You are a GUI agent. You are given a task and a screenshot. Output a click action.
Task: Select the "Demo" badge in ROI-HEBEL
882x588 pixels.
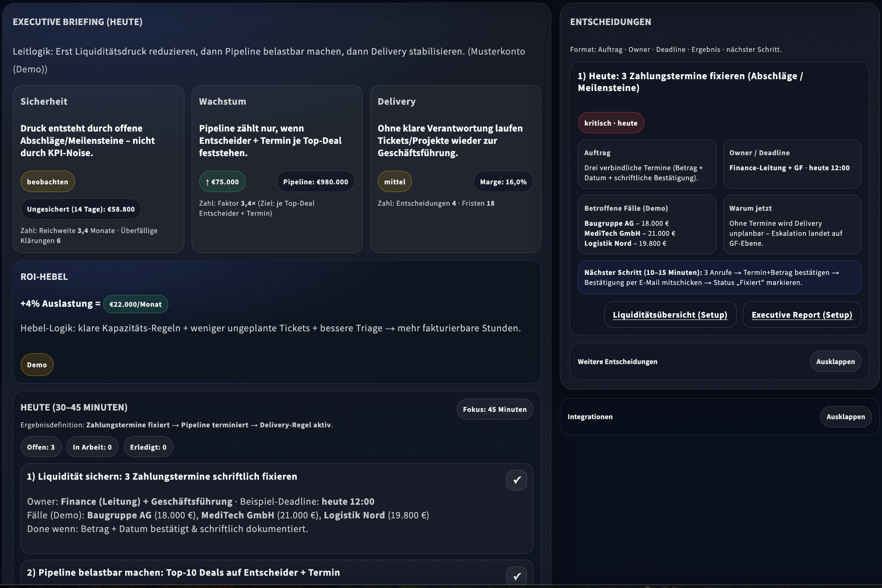(x=36, y=365)
